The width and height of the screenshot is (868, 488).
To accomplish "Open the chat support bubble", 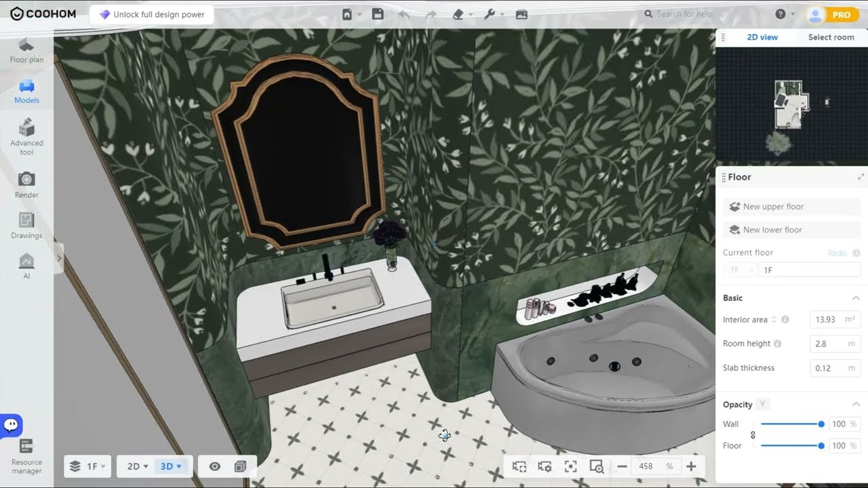I will 11,425.
